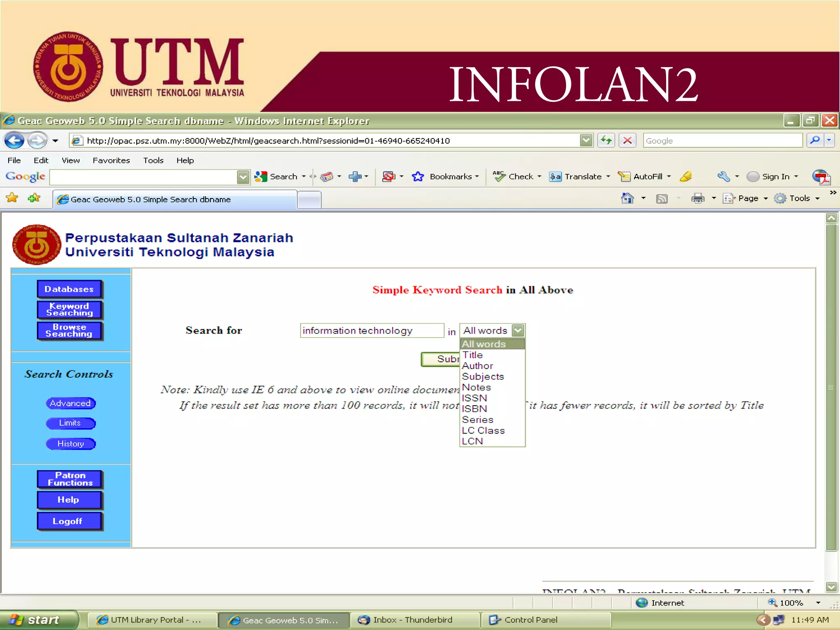Open the Help menu in the menu bar
This screenshot has height=630, width=840.
point(185,160)
